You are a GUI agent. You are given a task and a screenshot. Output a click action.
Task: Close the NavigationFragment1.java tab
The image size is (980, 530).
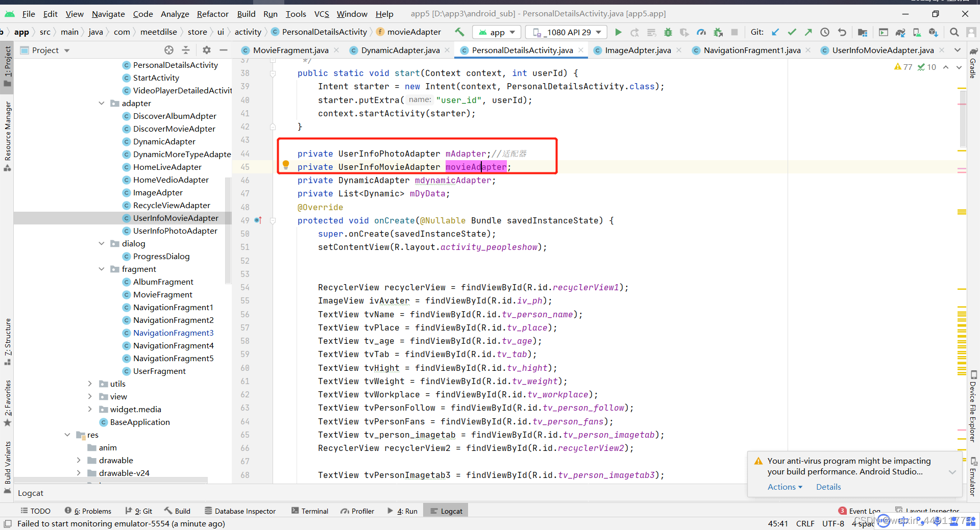click(x=808, y=50)
